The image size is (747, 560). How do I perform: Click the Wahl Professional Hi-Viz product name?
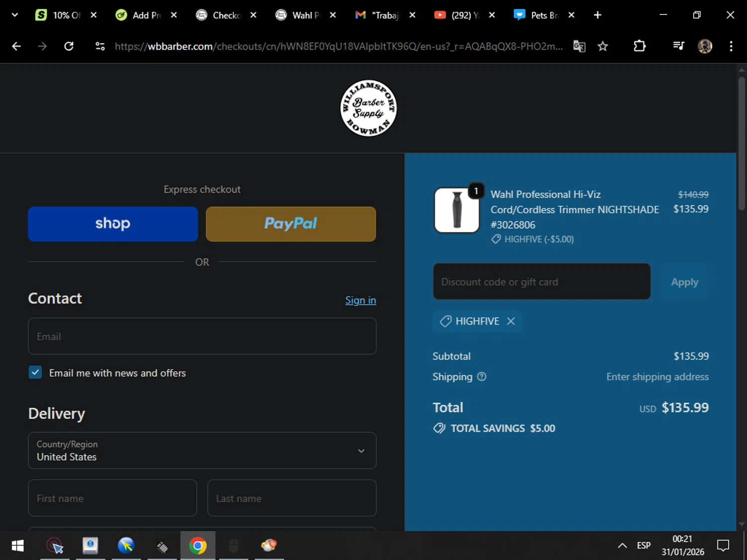coord(575,210)
